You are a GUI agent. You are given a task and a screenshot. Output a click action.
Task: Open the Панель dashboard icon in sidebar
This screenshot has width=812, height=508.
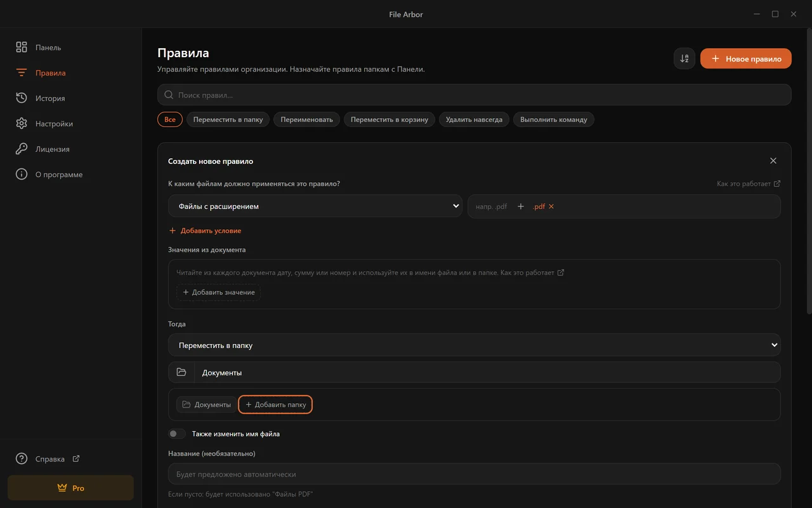tap(22, 47)
